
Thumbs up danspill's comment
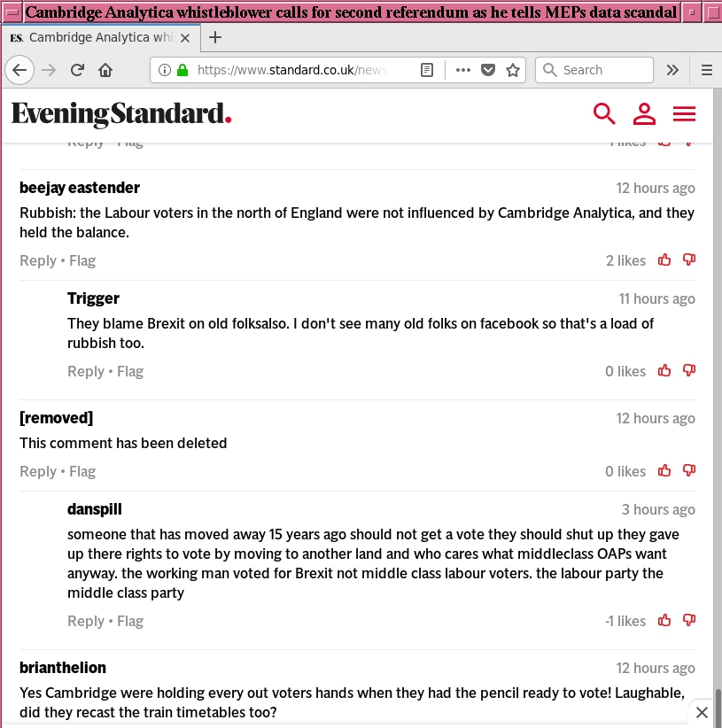664,620
